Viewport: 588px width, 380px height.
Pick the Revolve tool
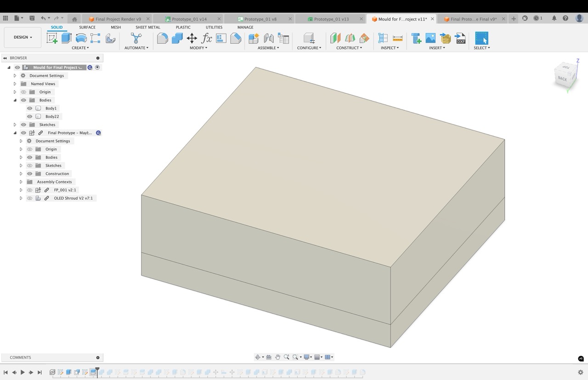81,38
